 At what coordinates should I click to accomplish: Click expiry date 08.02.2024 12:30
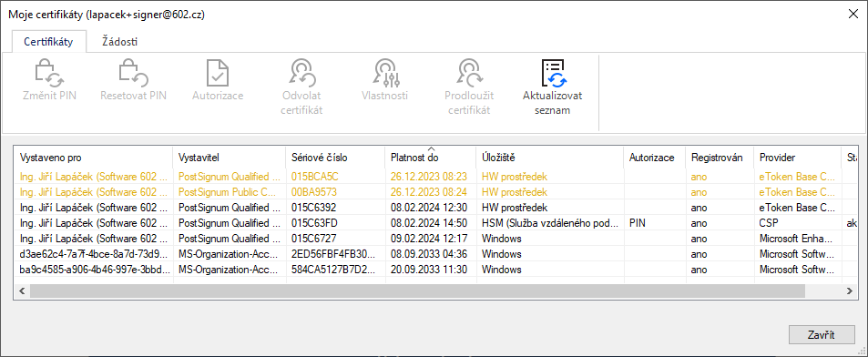pyautogui.click(x=428, y=208)
